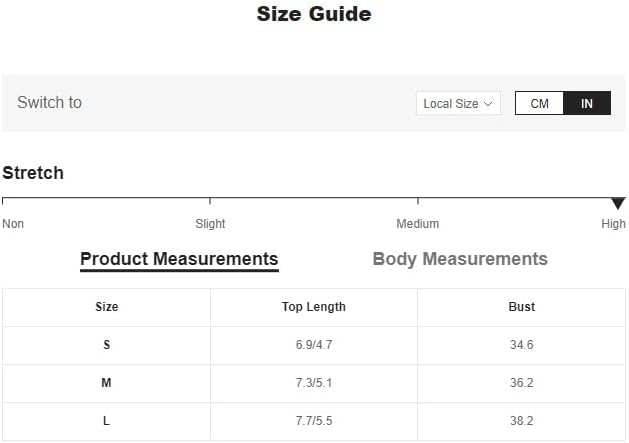Select the size L row label
The width and height of the screenshot is (629, 443).
click(x=106, y=421)
